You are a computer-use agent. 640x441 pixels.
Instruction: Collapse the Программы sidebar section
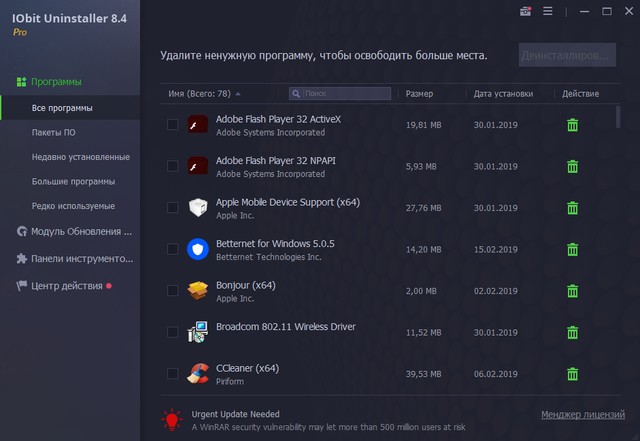pyautogui.click(x=57, y=82)
